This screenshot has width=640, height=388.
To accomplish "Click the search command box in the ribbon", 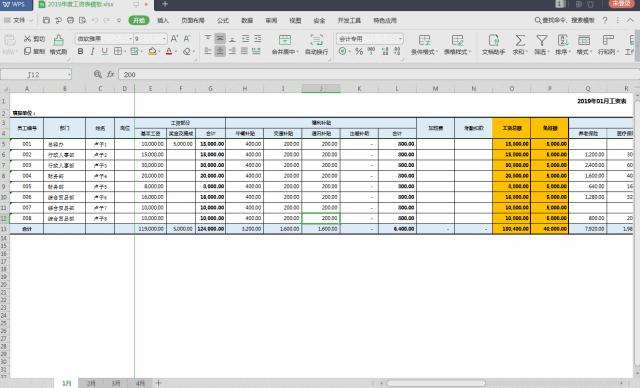I will pos(564,20).
